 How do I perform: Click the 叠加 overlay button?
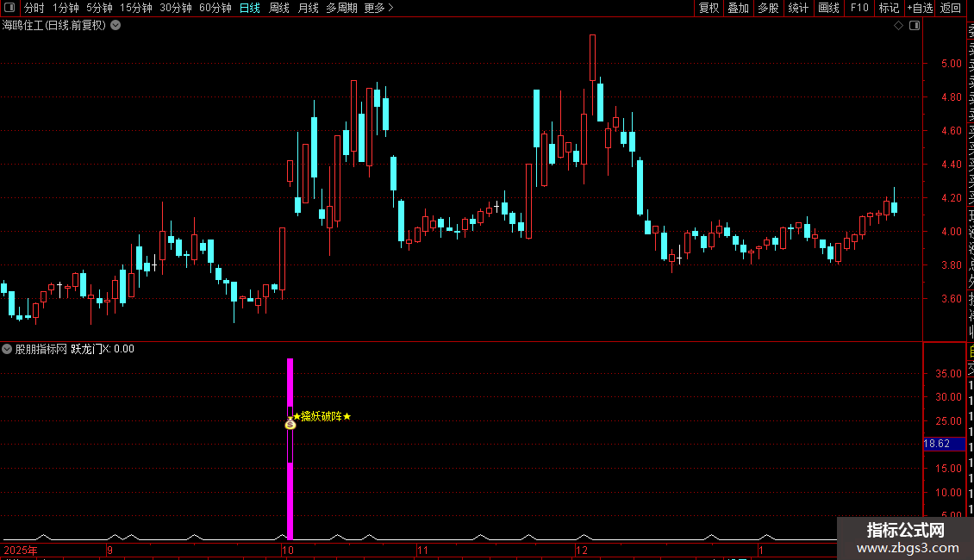click(x=738, y=8)
